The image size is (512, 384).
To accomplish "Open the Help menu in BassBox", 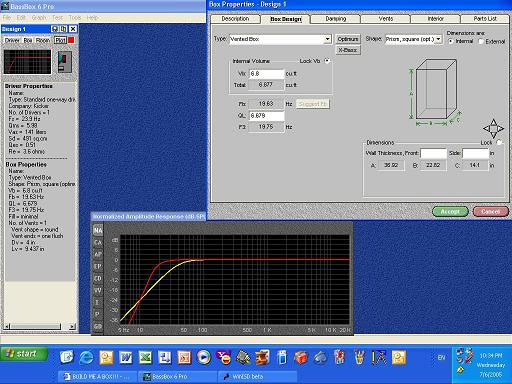I will click(x=92, y=17).
